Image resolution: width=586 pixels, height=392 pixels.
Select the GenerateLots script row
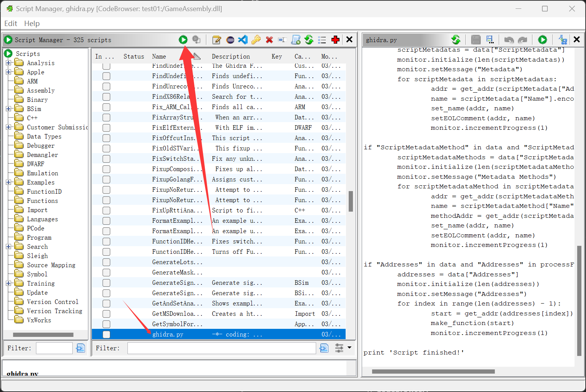click(219, 262)
